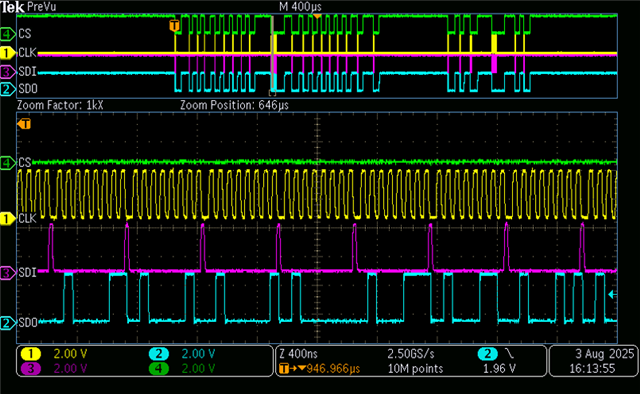Click orange trigger position triangle at top of overview

[317, 16]
